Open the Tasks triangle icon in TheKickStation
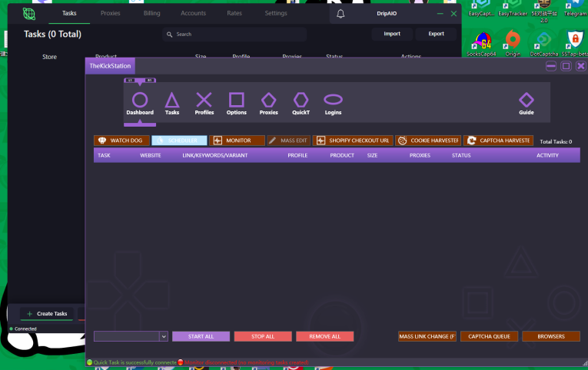 [x=172, y=100]
